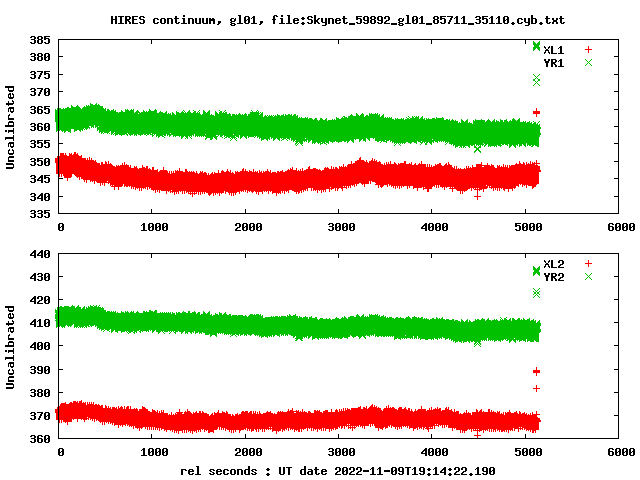Click the 2000 x-axis tick of the XL1/YR1 plot
This screenshot has width=640, height=480.
(248, 227)
